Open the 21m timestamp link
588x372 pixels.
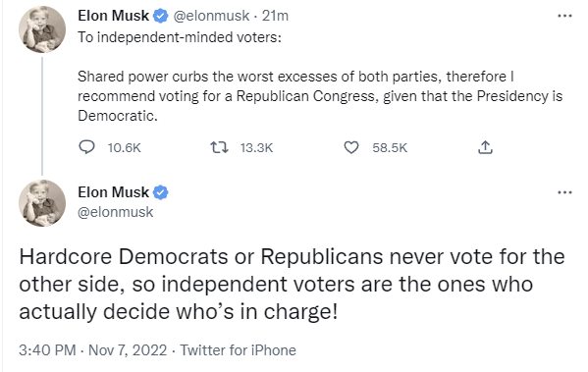[x=275, y=16]
